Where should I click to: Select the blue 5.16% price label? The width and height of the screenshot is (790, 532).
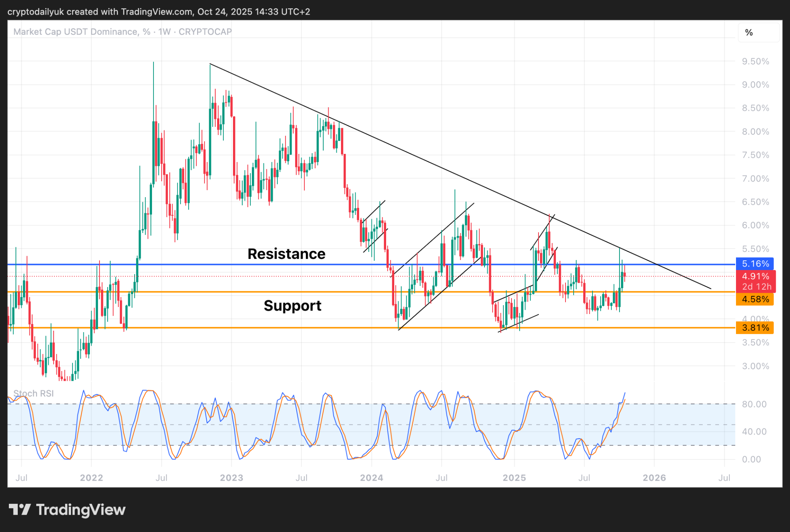(755, 264)
